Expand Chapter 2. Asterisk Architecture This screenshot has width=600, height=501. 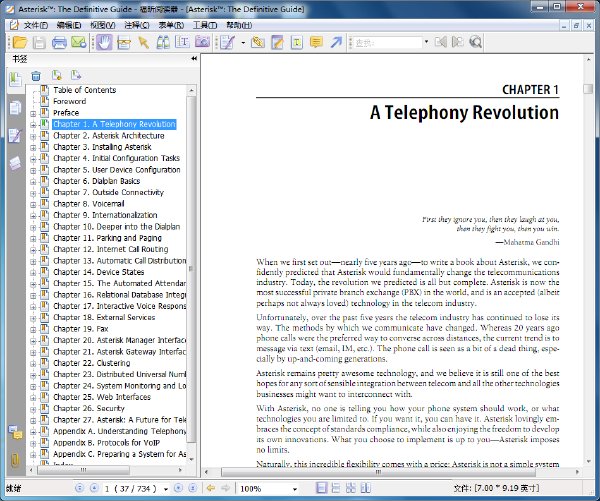[33, 136]
